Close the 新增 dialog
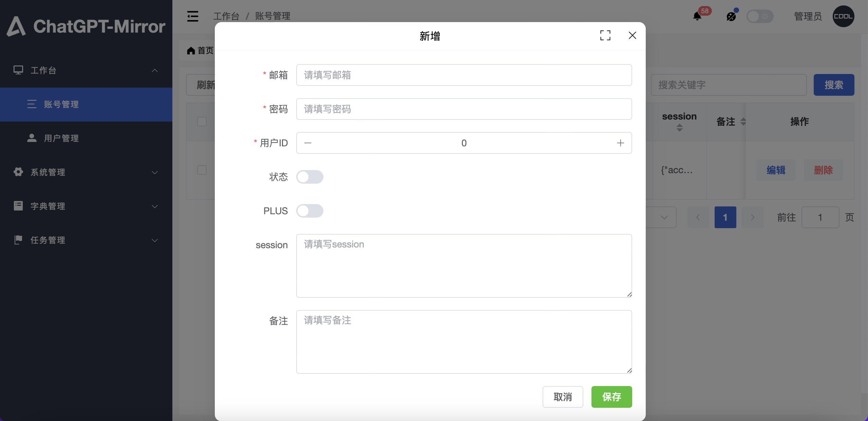This screenshot has width=868, height=421. point(632,35)
